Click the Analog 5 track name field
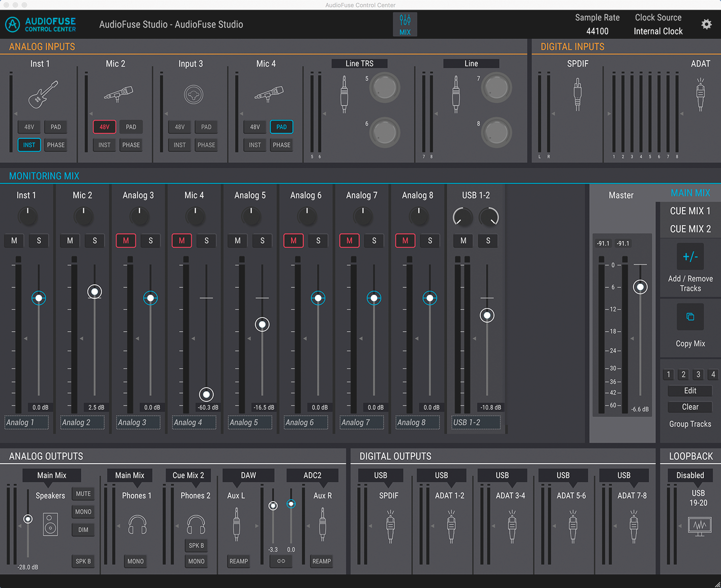Screen dimensions: 721x588 point(250,422)
